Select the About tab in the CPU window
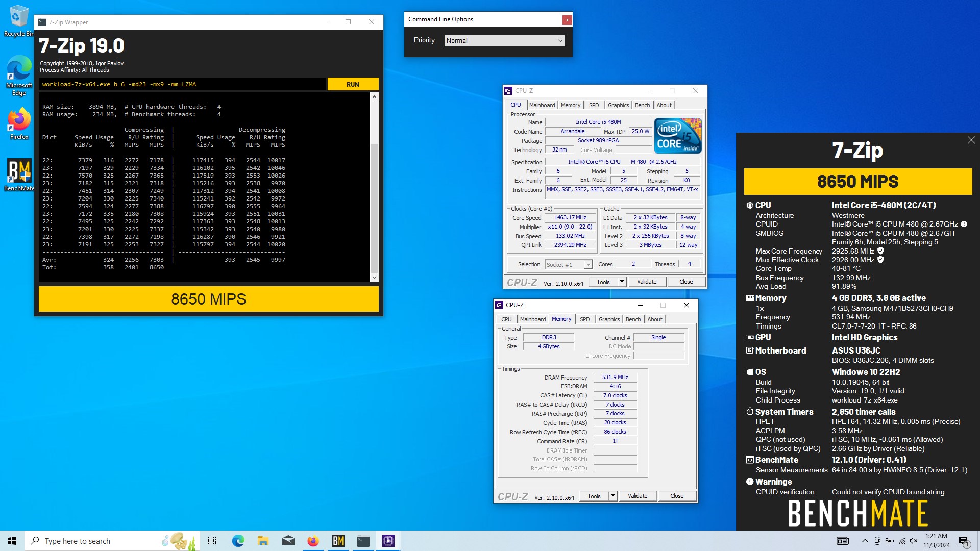The width and height of the screenshot is (980, 551). click(x=664, y=105)
